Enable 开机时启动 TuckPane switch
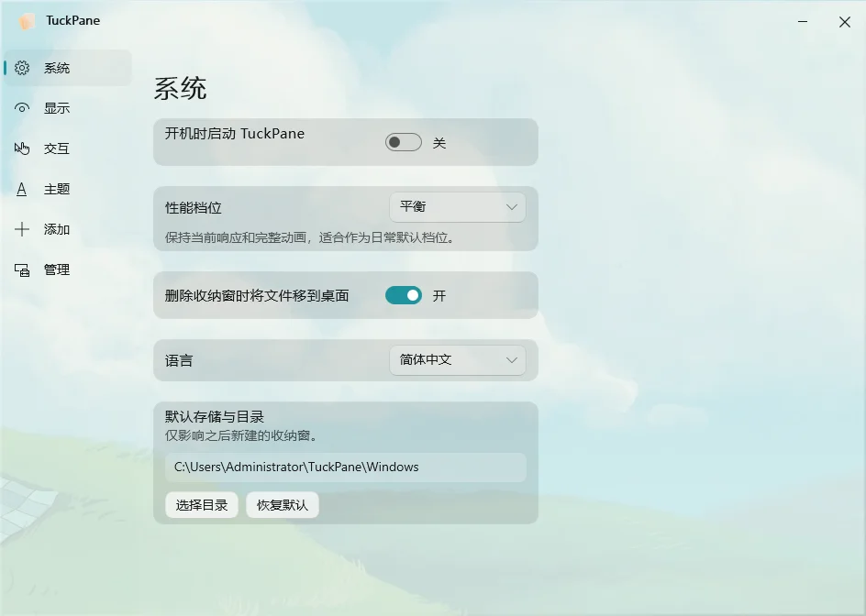Image resolution: width=866 pixels, height=616 pixels. click(x=403, y=142)
